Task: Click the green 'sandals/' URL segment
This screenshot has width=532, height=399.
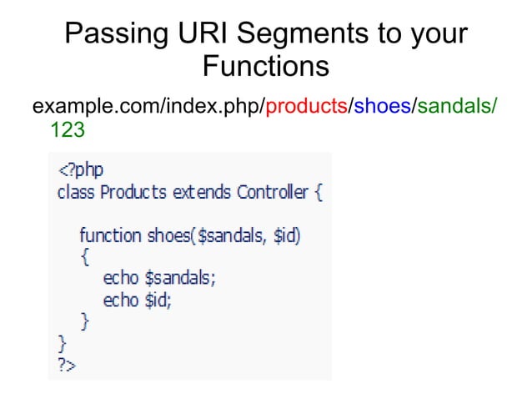Action: click(457, 106)
